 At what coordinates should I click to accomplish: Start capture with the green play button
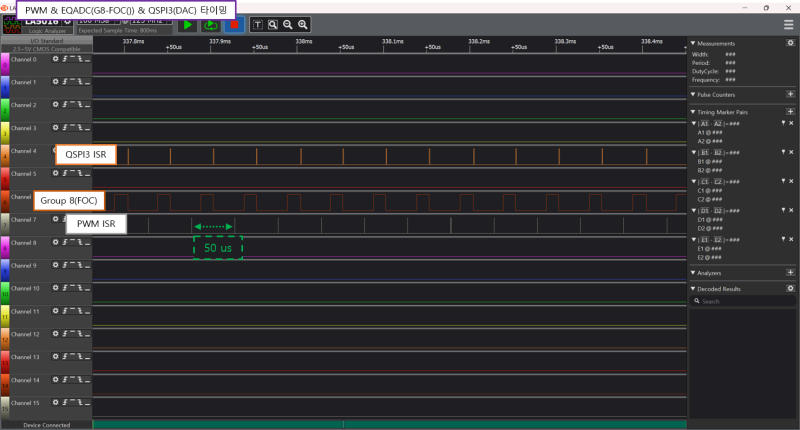187,25
